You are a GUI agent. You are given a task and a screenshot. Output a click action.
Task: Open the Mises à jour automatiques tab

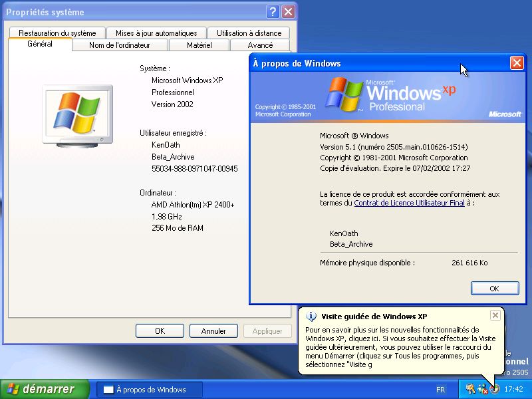point(156,33)
